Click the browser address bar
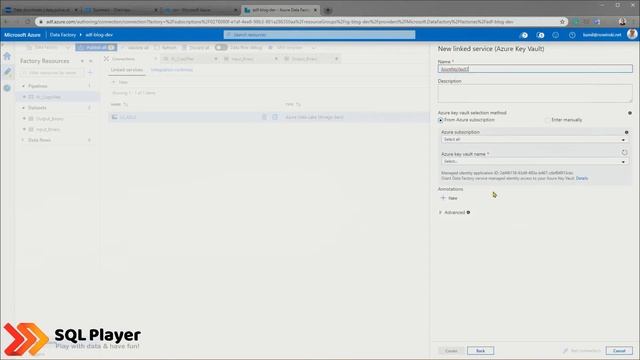 point(302,22)
